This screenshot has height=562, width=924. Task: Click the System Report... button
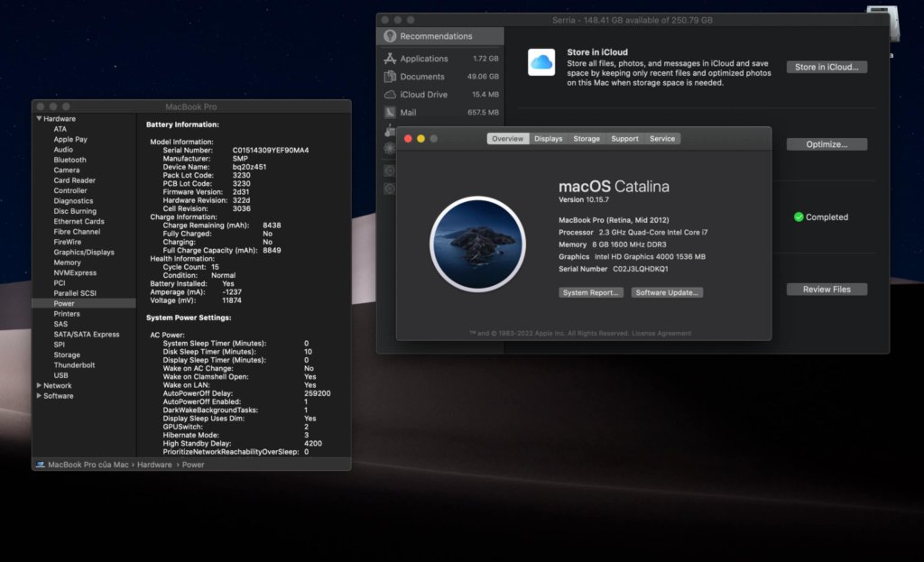[x=590, y=292]
